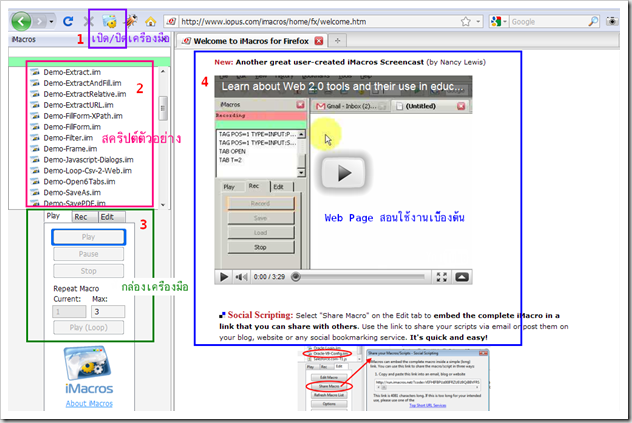Screen dimensions: 632x423
Task: Click the Social Scripting screenshot thumbnail
Action: click(x=394, y=379)
